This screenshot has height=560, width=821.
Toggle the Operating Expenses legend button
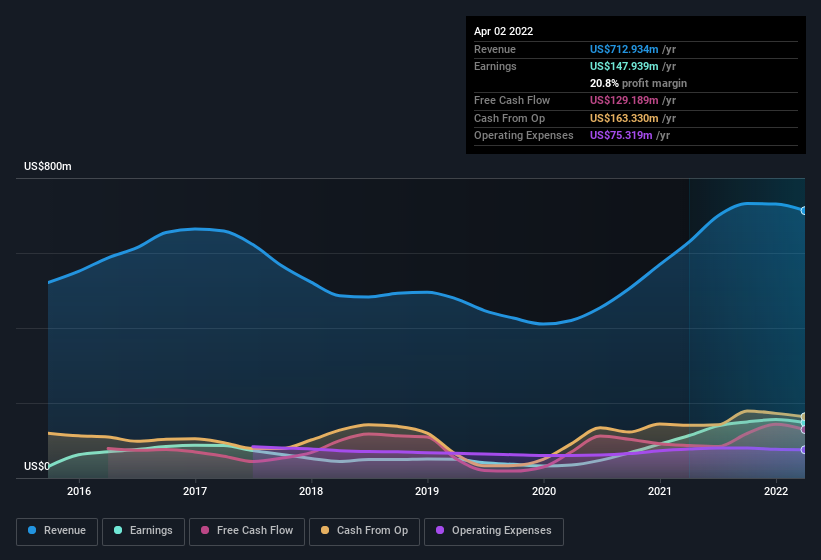tap(493, 531)
